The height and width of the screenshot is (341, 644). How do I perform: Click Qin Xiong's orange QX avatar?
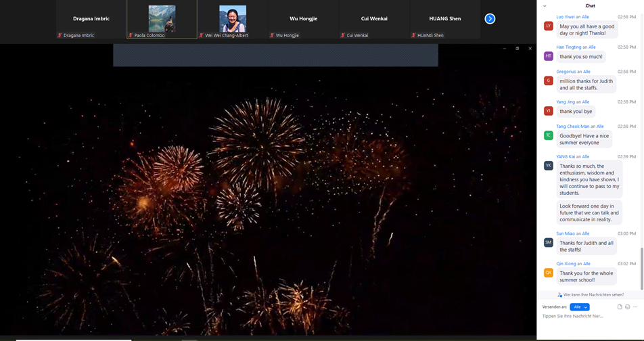pos(548,273)
